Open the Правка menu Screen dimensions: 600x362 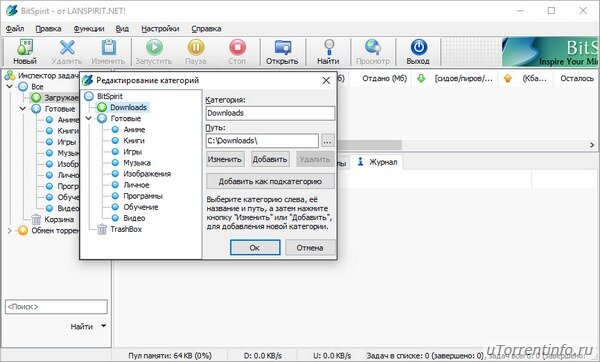pos(48,29)
